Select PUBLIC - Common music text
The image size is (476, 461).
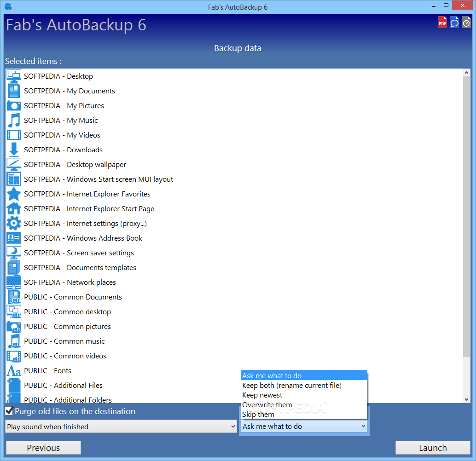(64, 341)
